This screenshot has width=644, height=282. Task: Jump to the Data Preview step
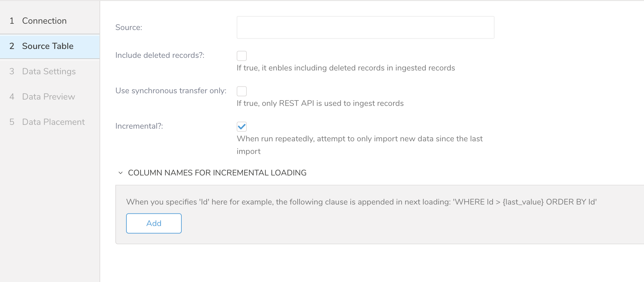(48, 97)
